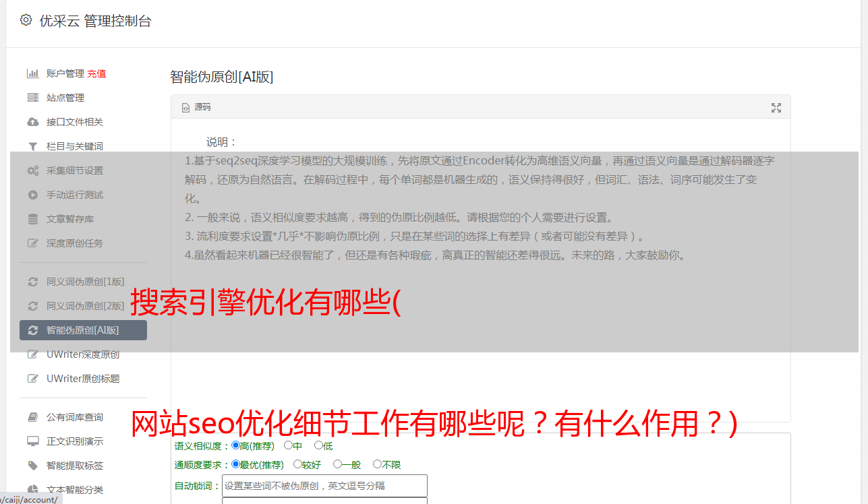Click the monitor icon for 正文识别演示
The width and height of the screenshot is (868, 504).
point(32,441)
